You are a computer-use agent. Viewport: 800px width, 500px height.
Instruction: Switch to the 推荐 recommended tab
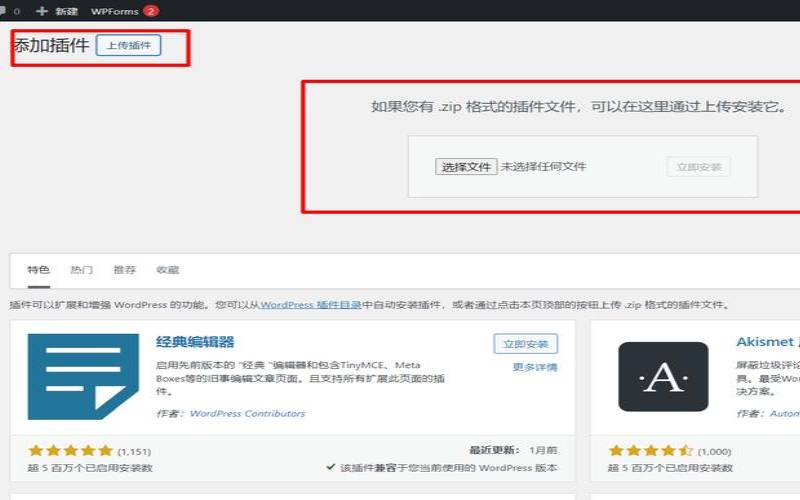point(124,269)
